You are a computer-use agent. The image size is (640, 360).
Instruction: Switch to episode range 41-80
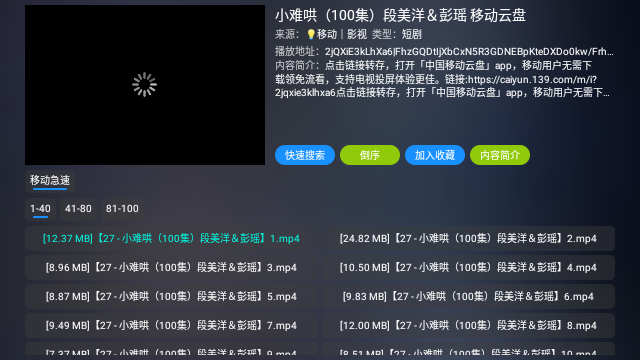(x=78, y=209)
